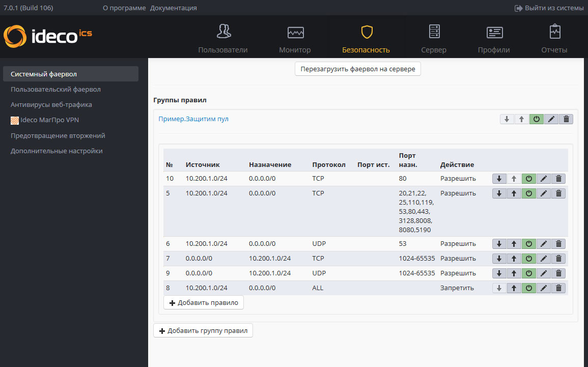Click port list cell 20,21,22,25,110,119

point(416,211)
